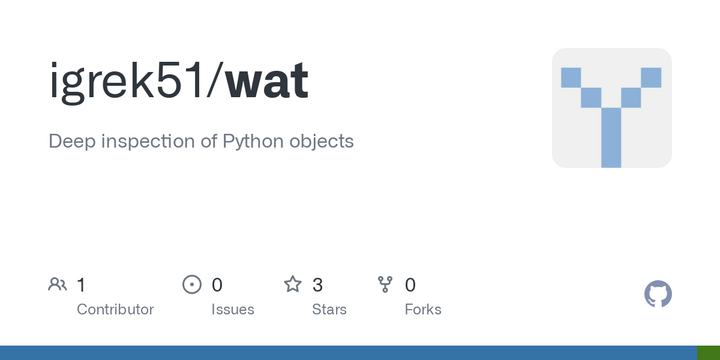Click the Forks label
The image size is (720, 360).
423,309
